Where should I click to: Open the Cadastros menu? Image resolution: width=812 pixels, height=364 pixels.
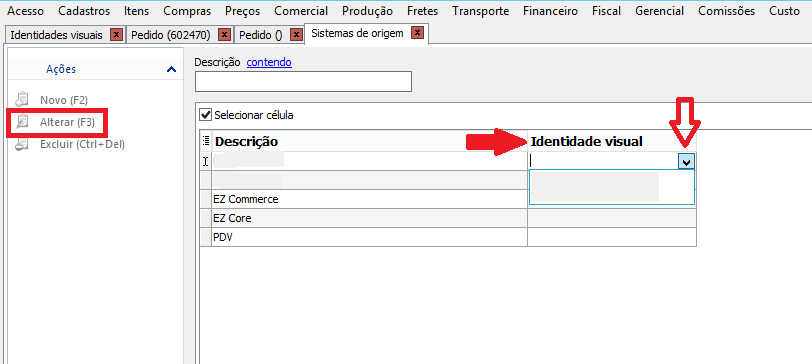84,11
